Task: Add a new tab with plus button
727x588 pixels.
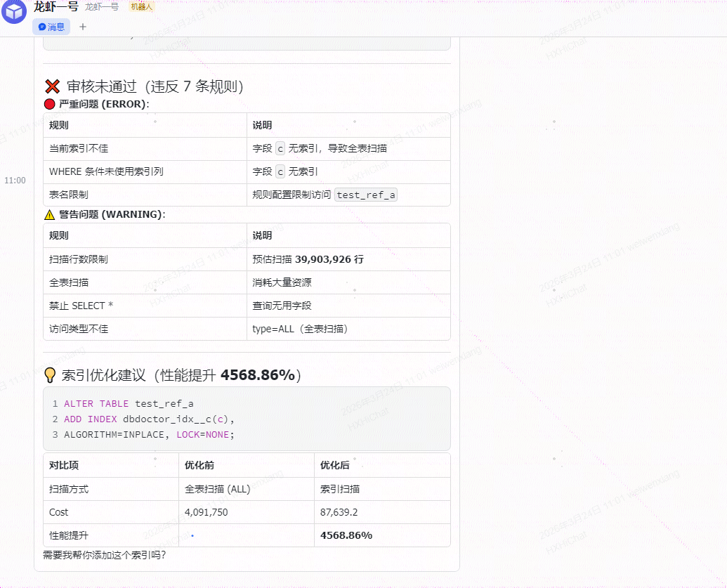Action: click(82, 27)
